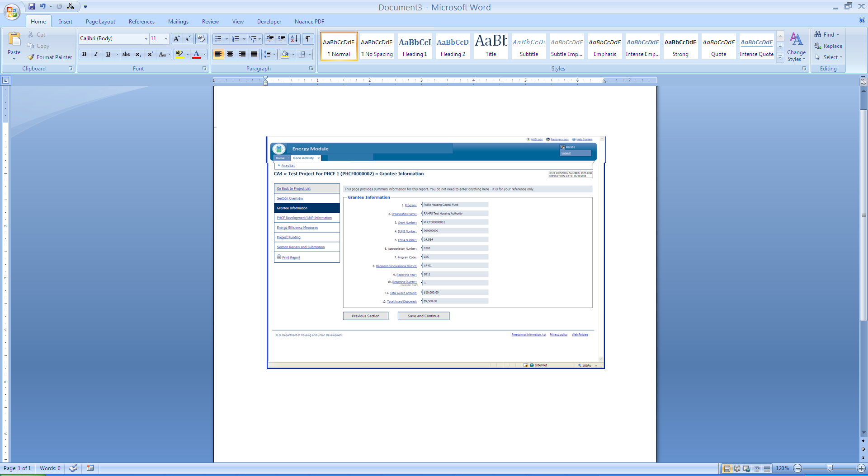
Task: Switch to Page Layout tab
Action: click(100, 22)
